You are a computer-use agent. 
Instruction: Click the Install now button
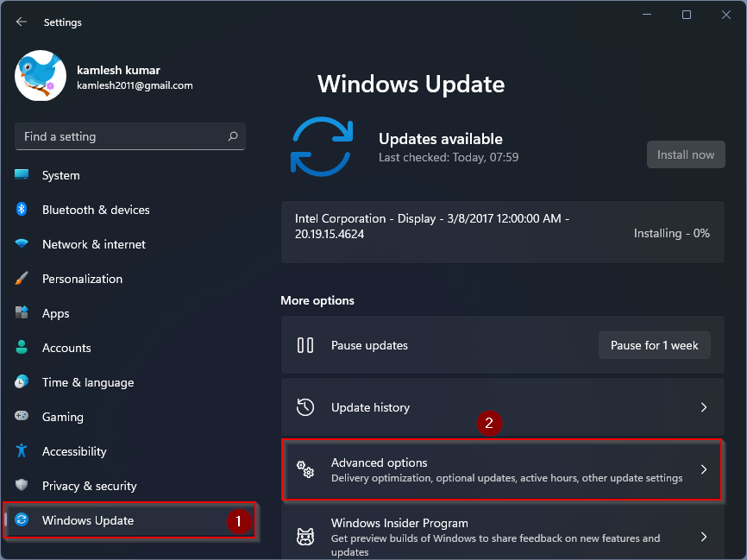point(686,154)
